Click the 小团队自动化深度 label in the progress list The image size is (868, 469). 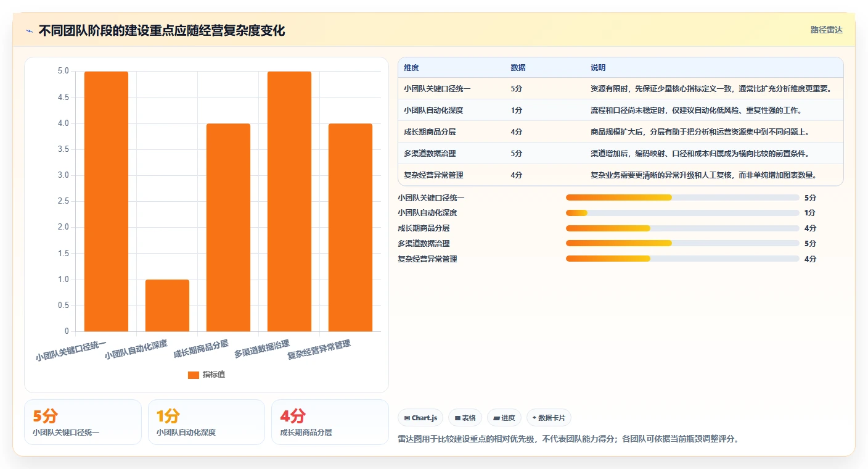(x=428, y=213)
